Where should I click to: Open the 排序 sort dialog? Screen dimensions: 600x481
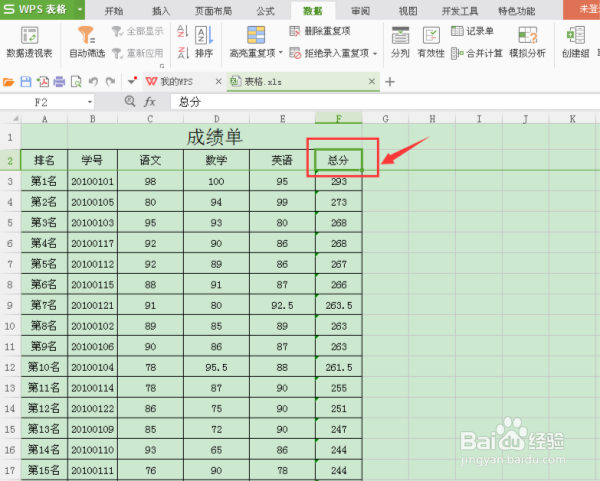pyautogui.click(x=204, y=42)
